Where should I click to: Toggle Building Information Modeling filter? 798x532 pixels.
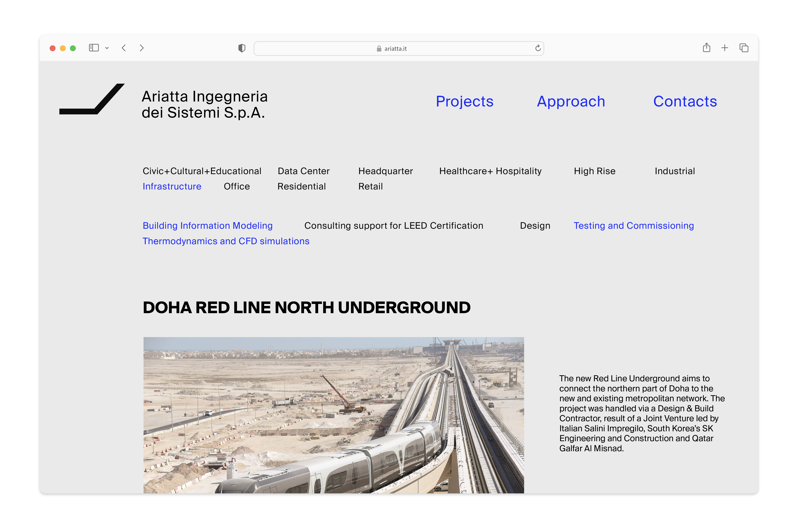pos(208,226)
